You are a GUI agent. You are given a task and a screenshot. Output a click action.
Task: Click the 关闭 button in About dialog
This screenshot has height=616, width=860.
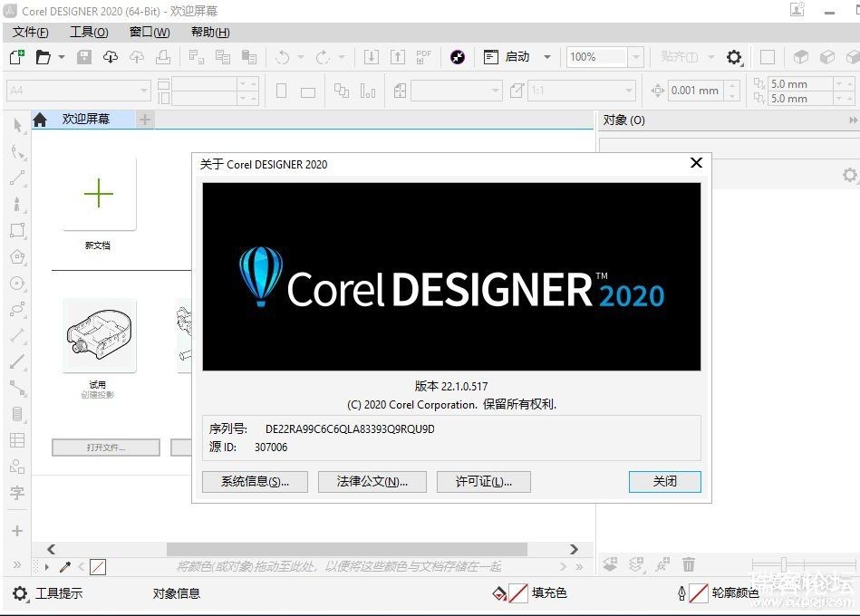tap(665, 482)
